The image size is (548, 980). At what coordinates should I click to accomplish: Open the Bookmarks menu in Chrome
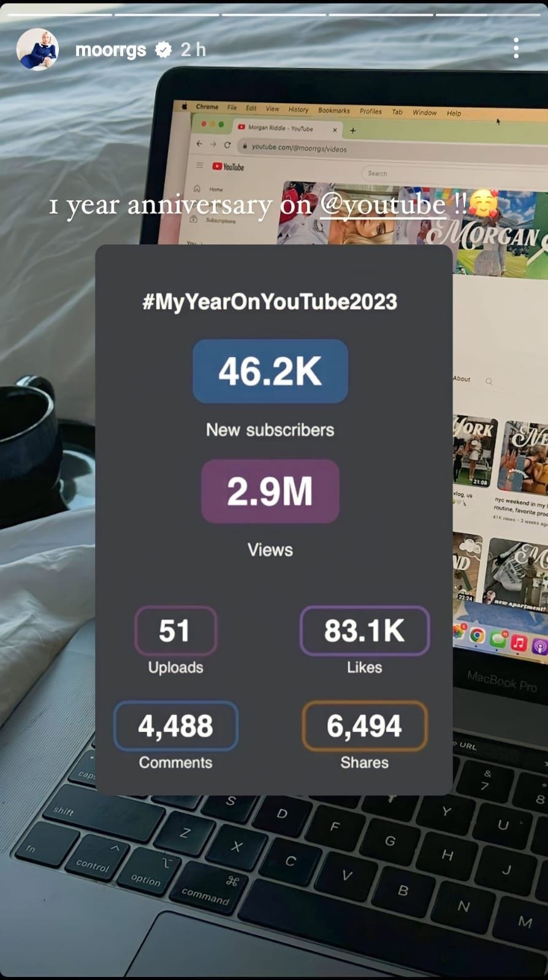point(334,110)
